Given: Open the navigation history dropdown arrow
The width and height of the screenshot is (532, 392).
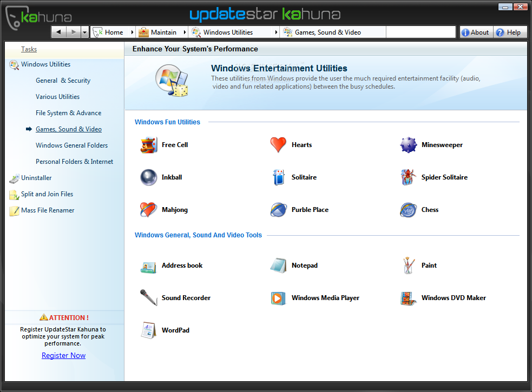Looking at the screenshot, I should [x=85, y=32].
